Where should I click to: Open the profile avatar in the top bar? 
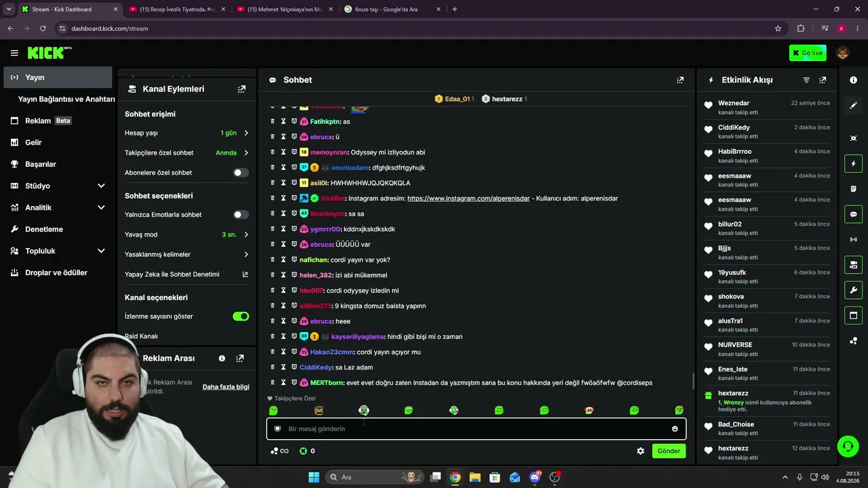[x=843, y=53]
